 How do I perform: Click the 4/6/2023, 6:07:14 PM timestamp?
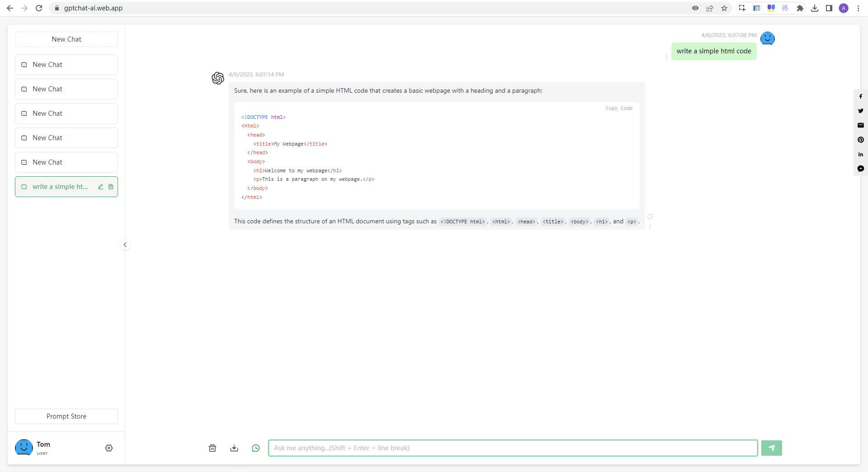click(256, 75)
